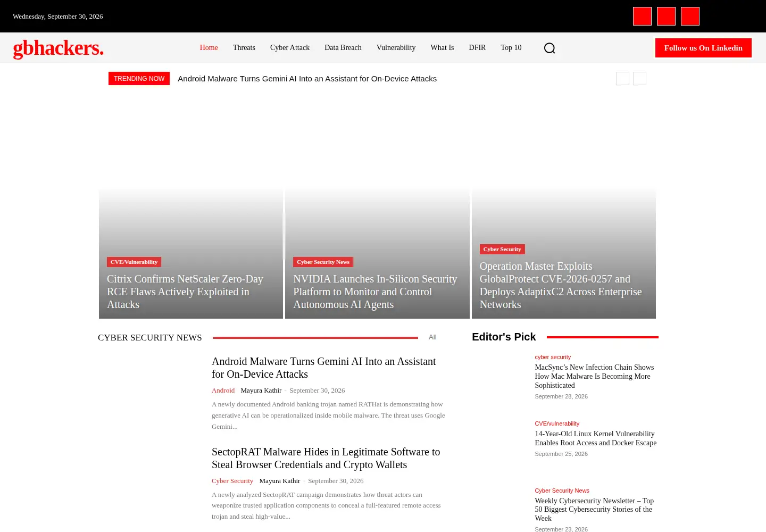Expand the All filter beside Cyber Security News

tap(432, 337)
